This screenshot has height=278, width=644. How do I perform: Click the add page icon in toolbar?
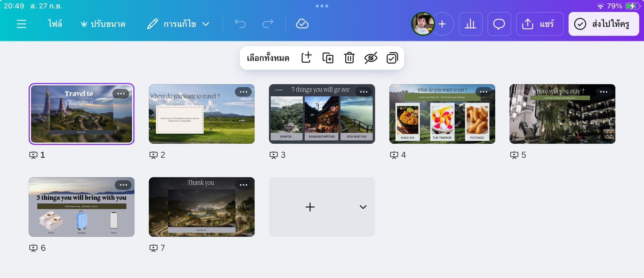click(x=306, y=58)
